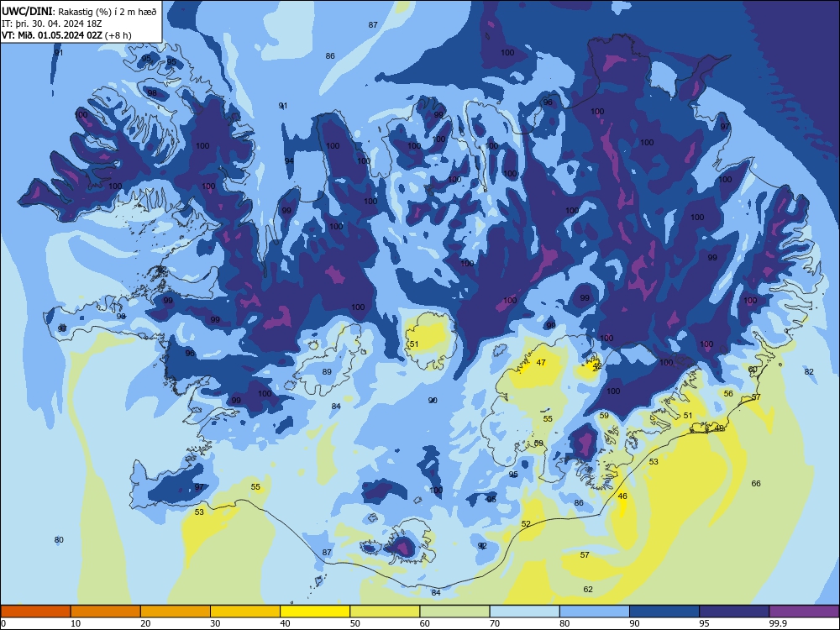The image size is (840, 630).
Task: Click the '94' humidity value on the map
Action: 289,160
